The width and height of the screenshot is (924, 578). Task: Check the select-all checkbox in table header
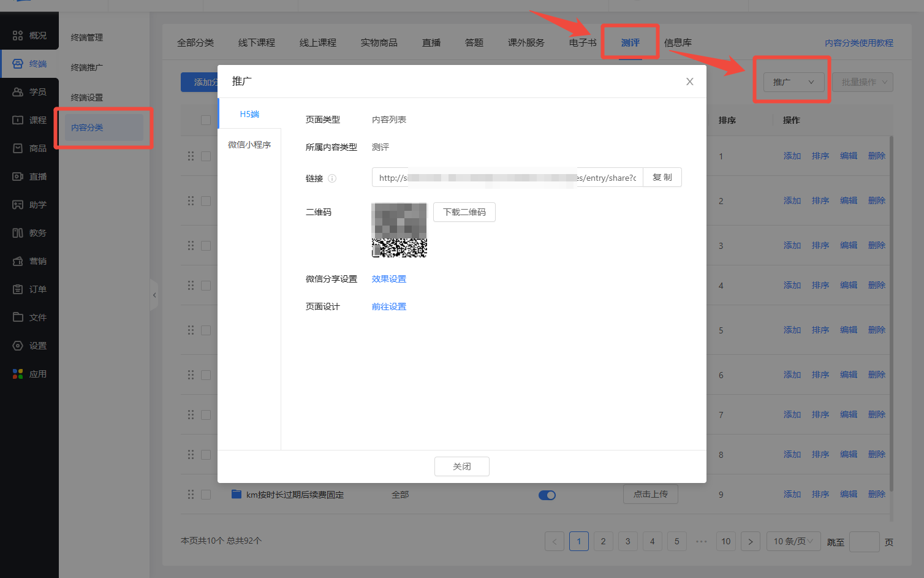(206, 120)
